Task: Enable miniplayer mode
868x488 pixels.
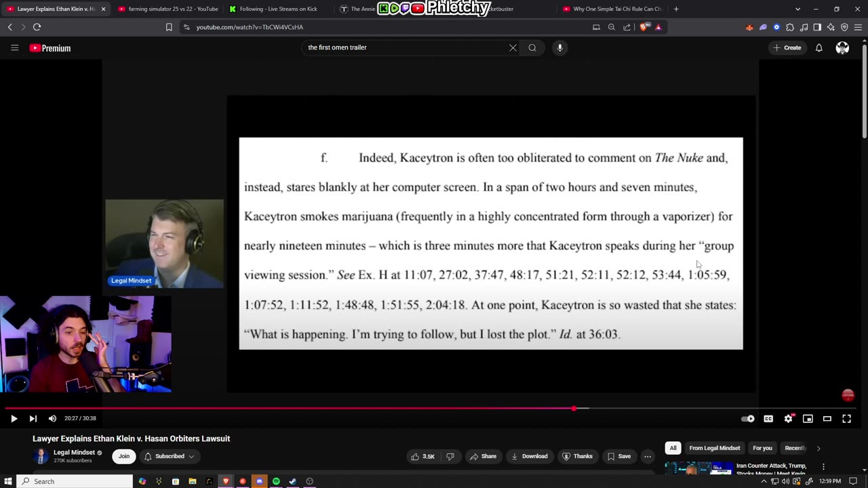Action: click(x=808, y=419)
